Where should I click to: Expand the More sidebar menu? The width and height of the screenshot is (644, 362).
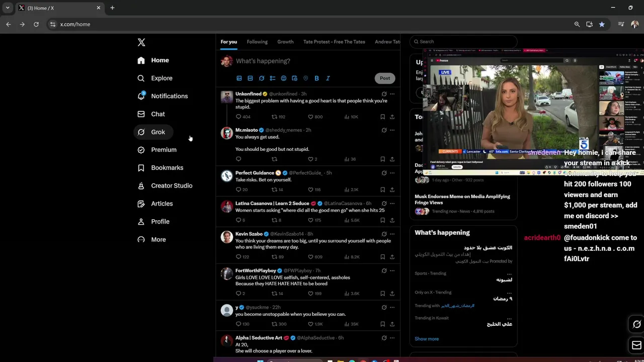coord(151,239)
